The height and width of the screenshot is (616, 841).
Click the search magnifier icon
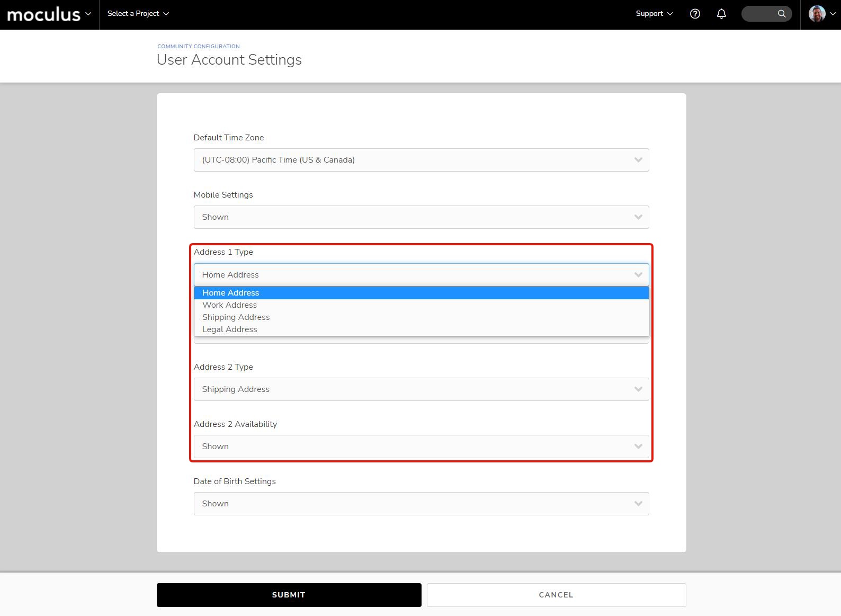tap(781, 14)
